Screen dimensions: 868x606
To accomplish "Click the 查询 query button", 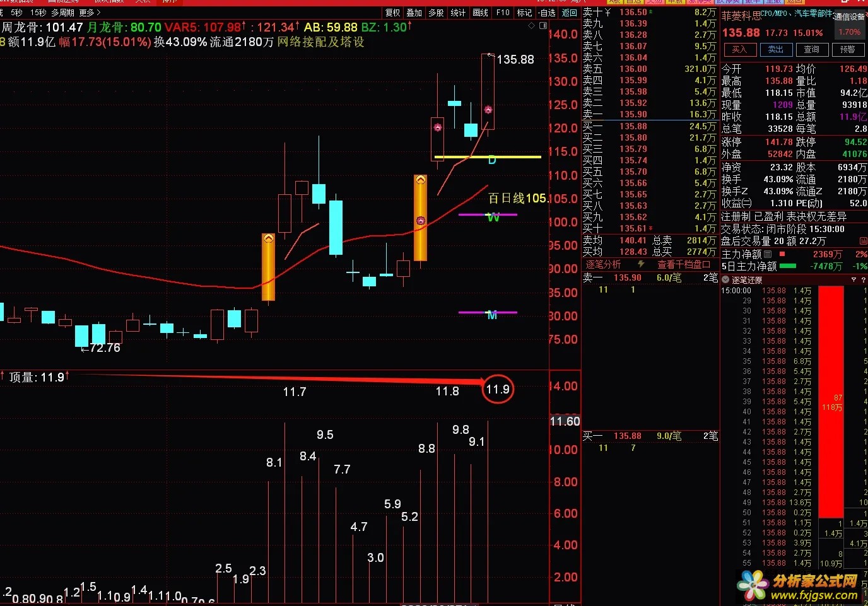I will [x=811, y=49].
